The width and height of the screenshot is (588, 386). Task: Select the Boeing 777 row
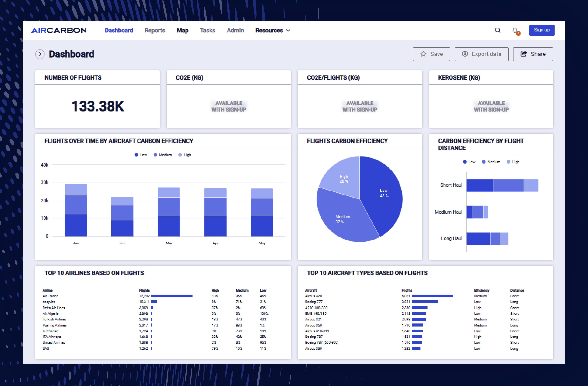coord(415,302)
